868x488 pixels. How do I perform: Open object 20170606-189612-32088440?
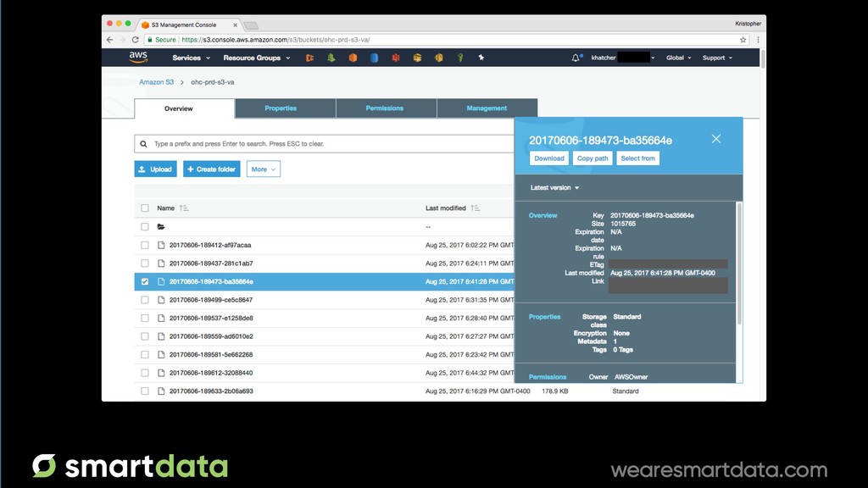[x=211, y=373]
